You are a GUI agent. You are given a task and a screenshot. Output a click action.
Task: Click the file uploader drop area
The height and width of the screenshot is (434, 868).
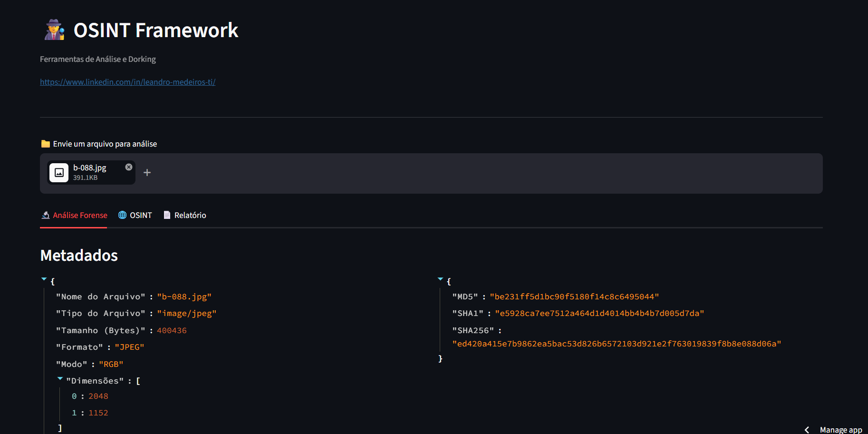pos(475,173)
